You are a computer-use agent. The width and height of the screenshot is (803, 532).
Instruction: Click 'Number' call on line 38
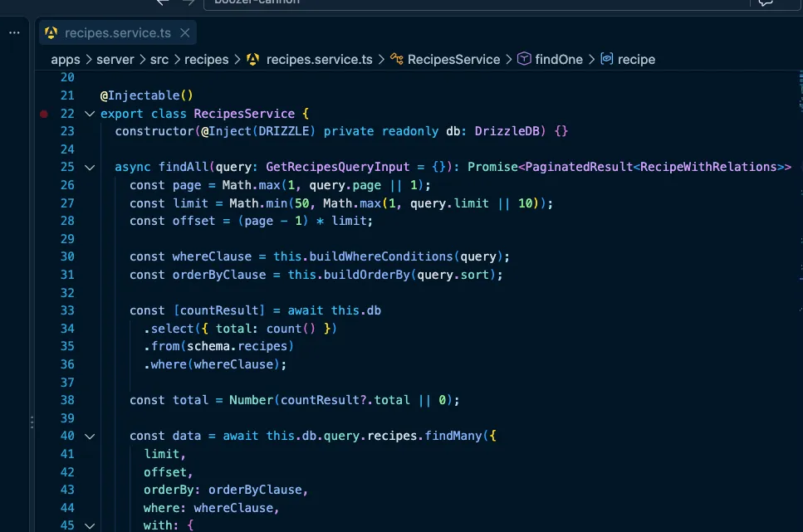pos(251,400)
